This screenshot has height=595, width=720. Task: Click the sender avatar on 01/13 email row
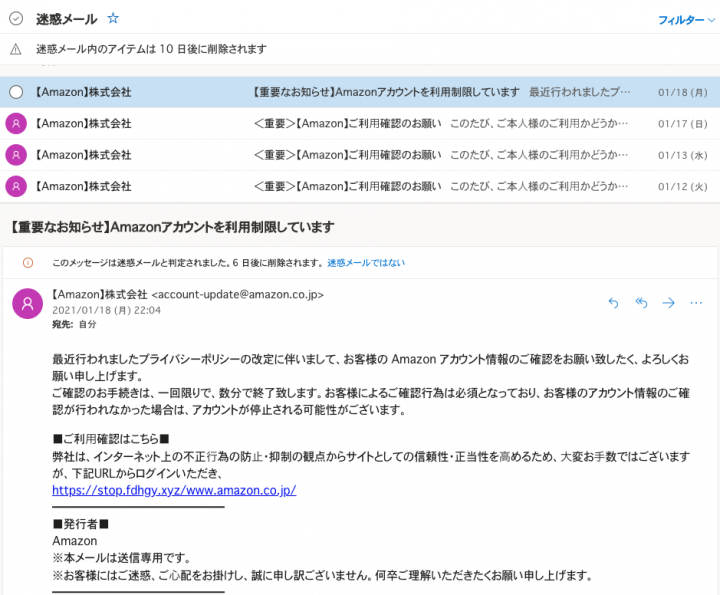click(16, 155)
